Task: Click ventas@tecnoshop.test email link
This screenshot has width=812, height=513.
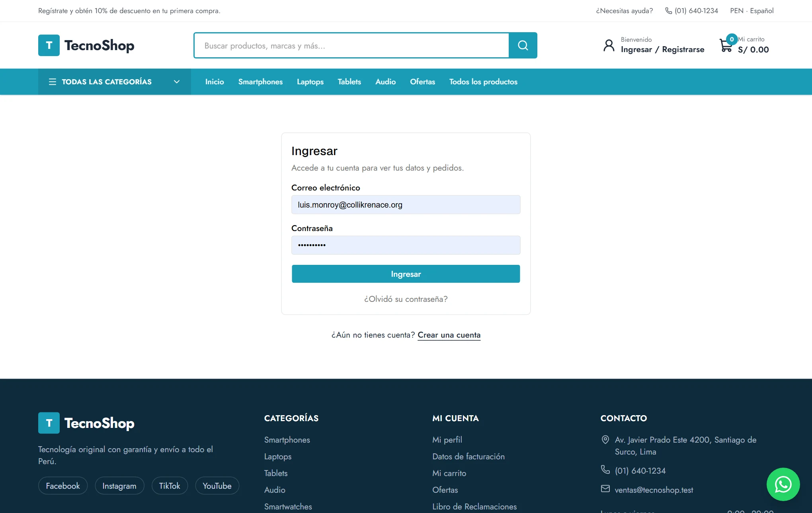Action: click(654, 490)
